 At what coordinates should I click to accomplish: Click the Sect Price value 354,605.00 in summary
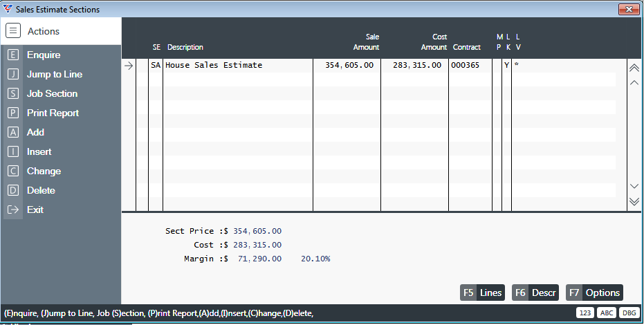tap(257, 231)
